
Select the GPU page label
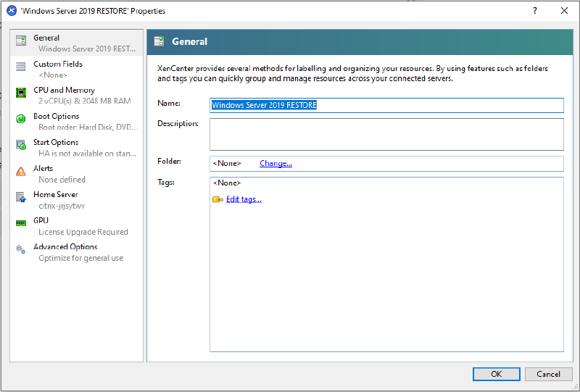pos(41,220)
